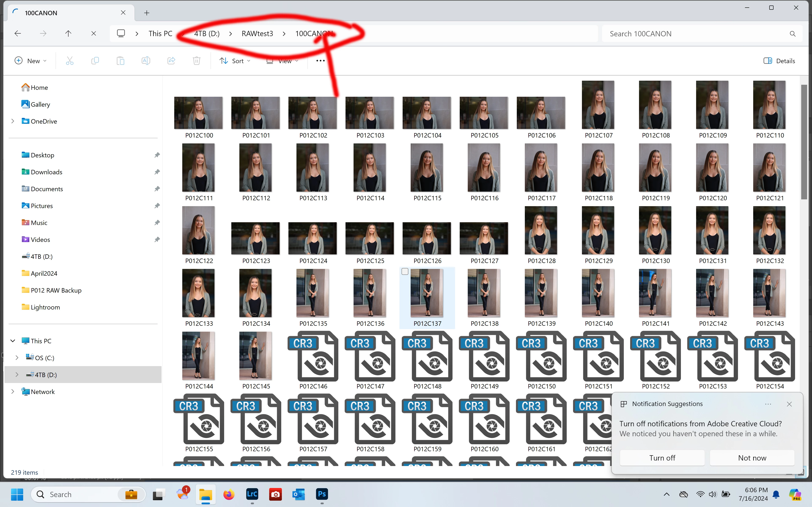This screenshot has width=812, height=507.
Task: Collapse the This PC tree node
Action: [13, 341]
